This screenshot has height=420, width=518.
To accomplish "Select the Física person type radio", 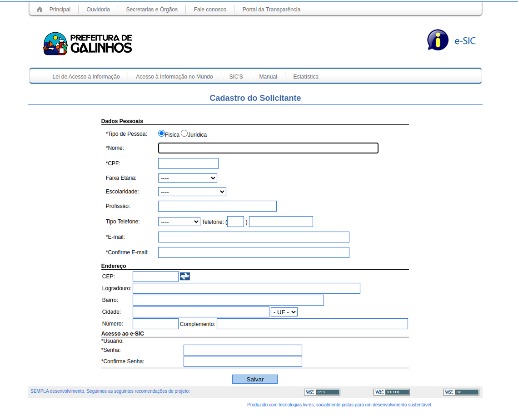I will (x=161, y=133).
